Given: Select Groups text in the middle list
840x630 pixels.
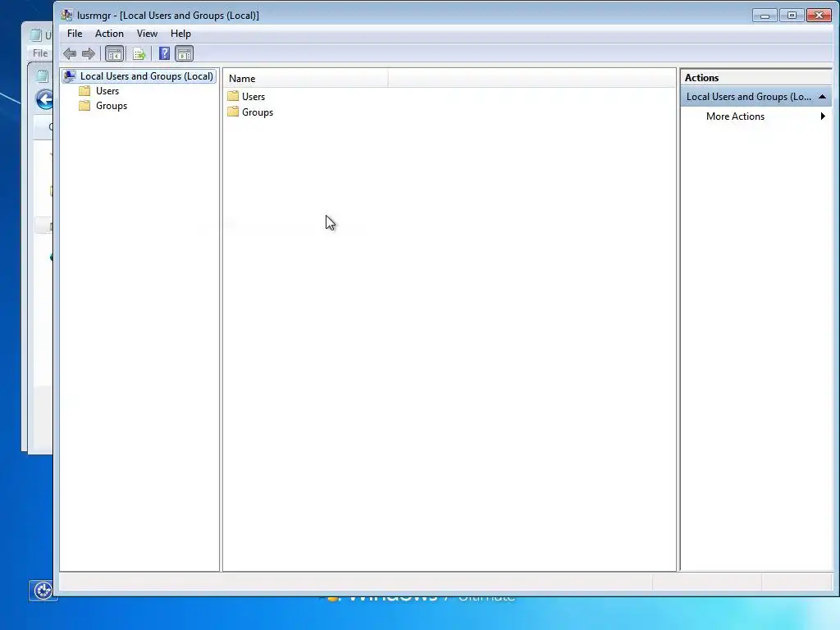Looking at the screenshot, I should 258,112.
